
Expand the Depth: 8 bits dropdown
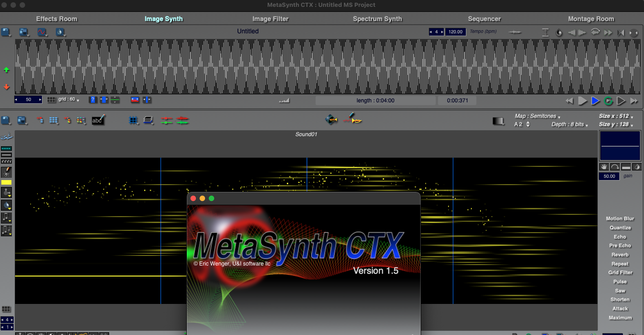click(x=570, y=124)
